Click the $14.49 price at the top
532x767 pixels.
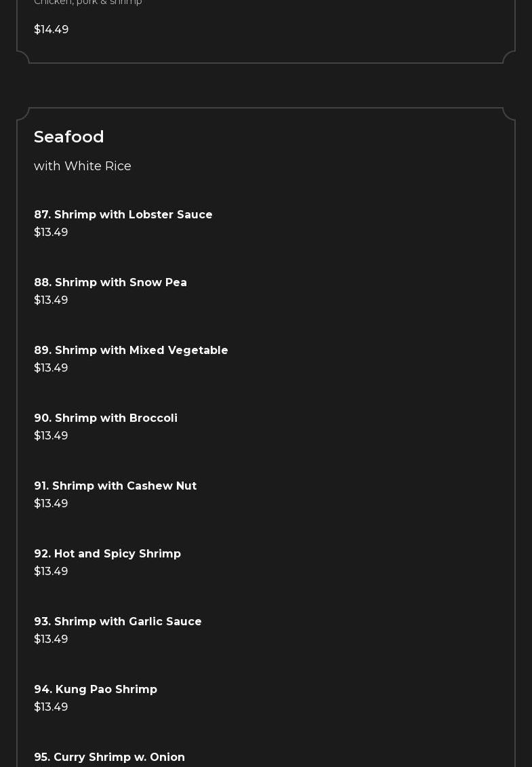pos(52,29)
